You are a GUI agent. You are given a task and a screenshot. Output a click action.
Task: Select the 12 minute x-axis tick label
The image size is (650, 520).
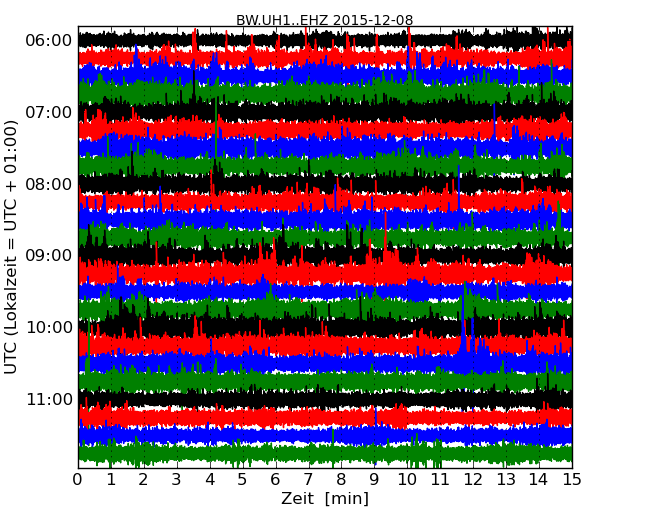coord(473,480)
